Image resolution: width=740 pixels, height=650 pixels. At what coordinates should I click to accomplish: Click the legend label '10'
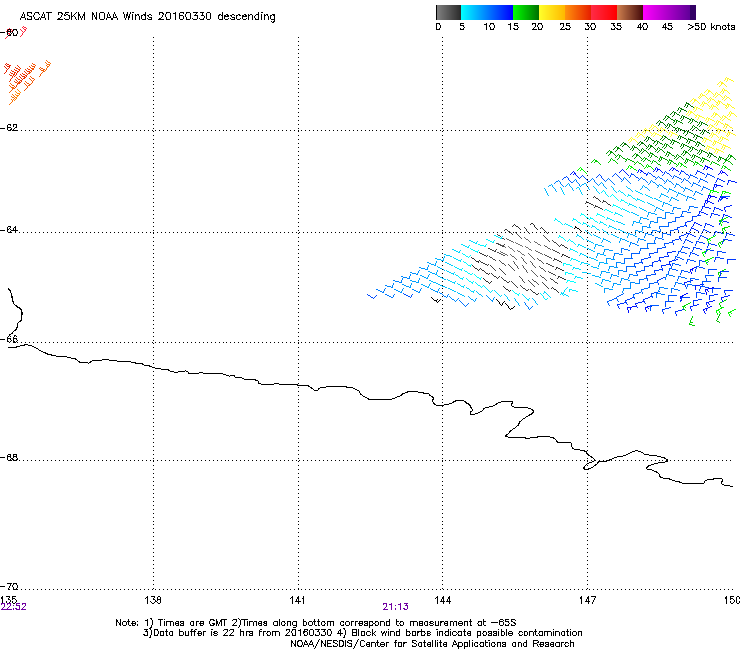click(x=489, y=27)
